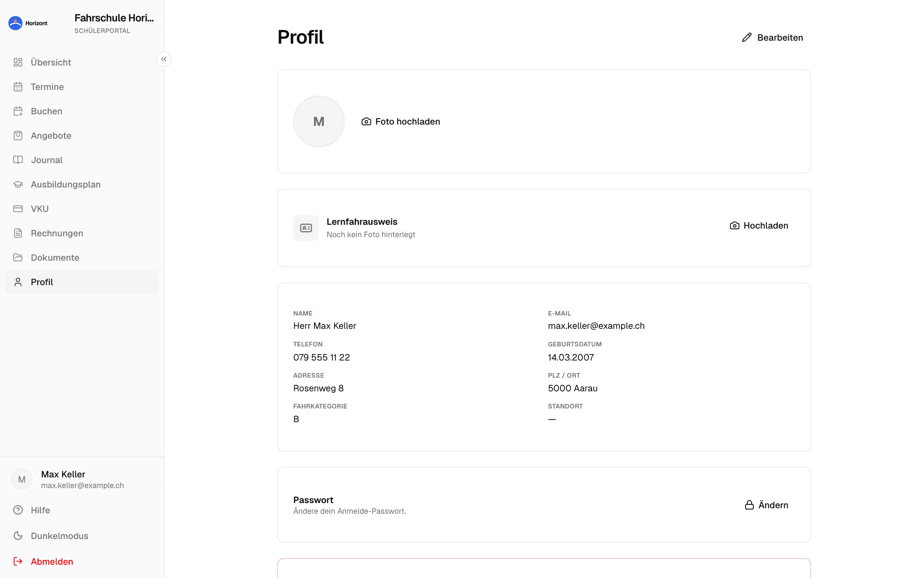The width and height of the screenshot is (924, 578).
Task: Click the pencil icon next to Bearbeiten
Action: (x=747, y=38)
